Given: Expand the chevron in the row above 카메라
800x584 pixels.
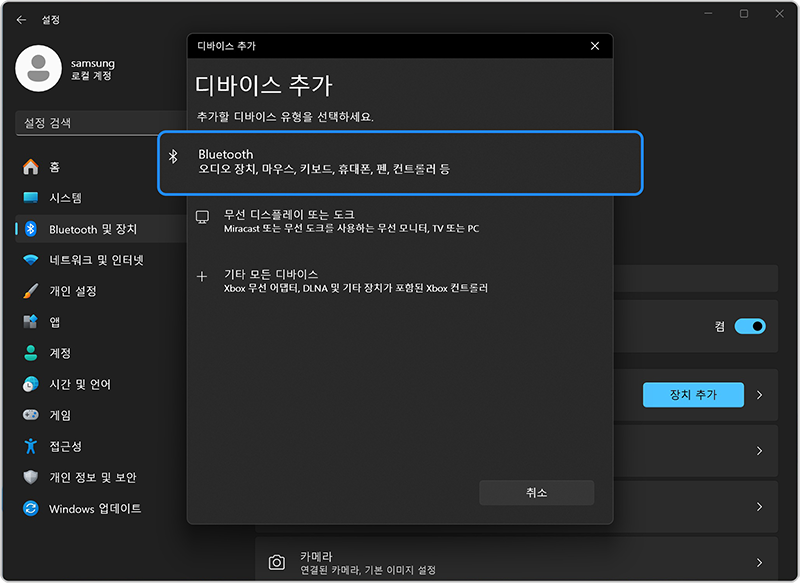Looking at the screenshot, I should click(x=760, y=506).
